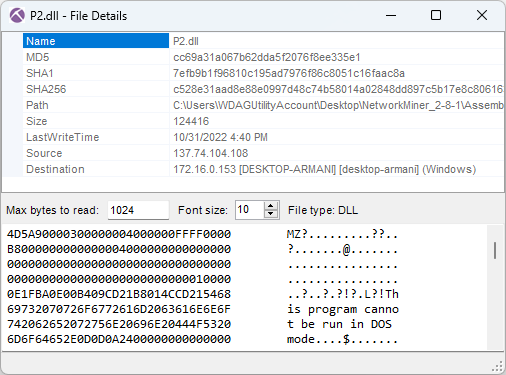The height and width of the screenshot is (375, 506).
Task: Select the file path starting with C:\Users\WDAGUtilityAccount
Action: [338, 105]
